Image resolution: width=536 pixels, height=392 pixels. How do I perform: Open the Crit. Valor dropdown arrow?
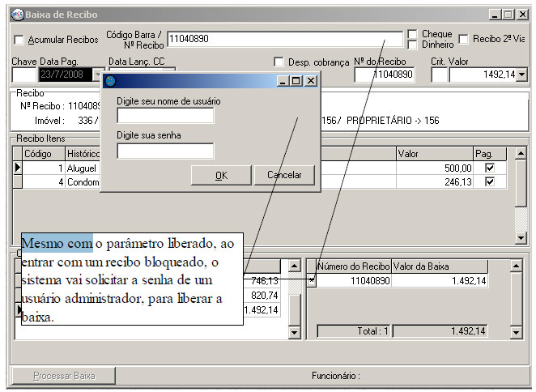[x=521, y=75]
